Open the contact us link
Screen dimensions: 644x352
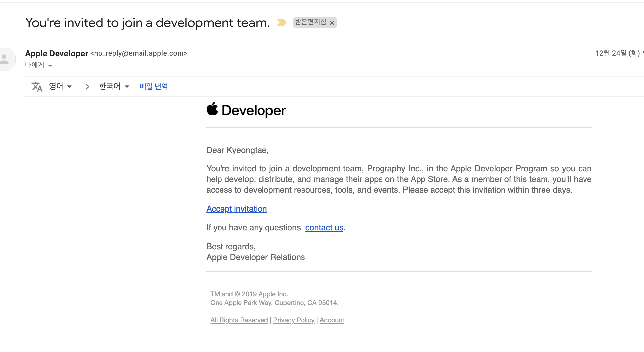(324, 228)
